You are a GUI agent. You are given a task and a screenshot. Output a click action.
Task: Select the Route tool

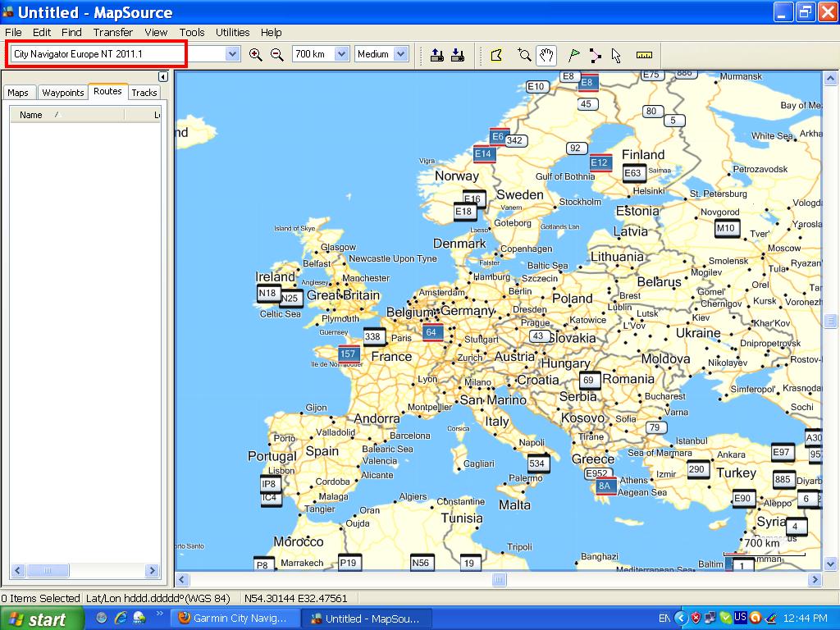(x=595, y=55)
